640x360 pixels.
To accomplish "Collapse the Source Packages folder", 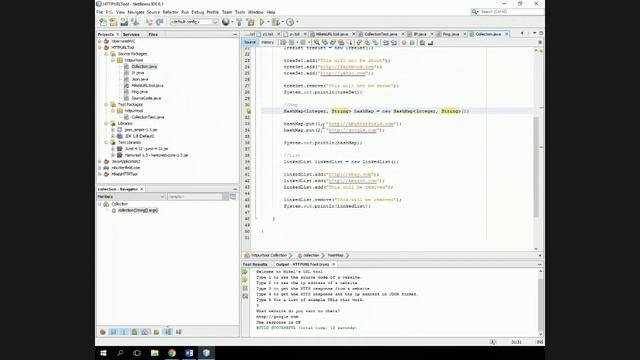I will click(x=107, y=54).
